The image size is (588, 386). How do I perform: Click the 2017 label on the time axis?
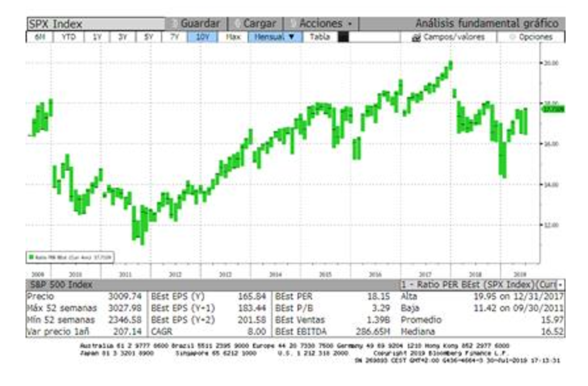[425, 275]
